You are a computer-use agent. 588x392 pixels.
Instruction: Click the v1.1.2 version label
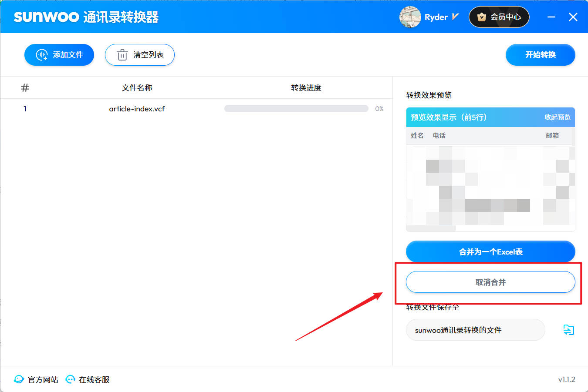(567, 379)
